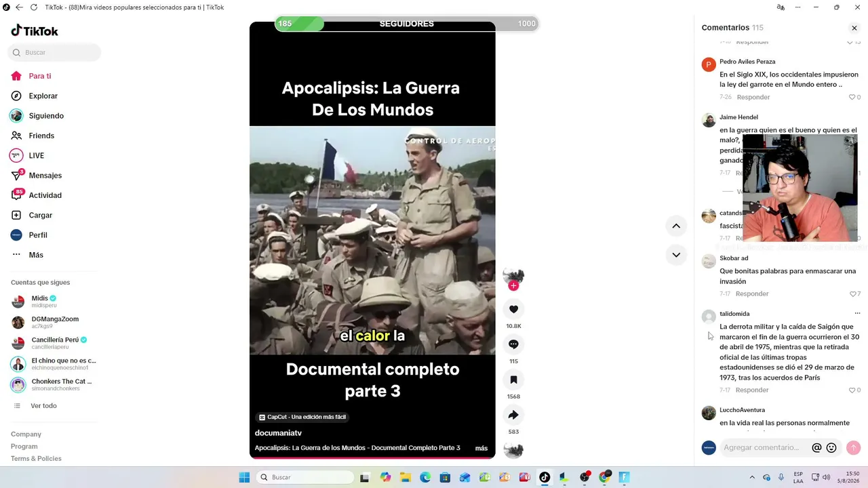
Task: Open more options on talidomida's comment
Action: tap(857, 313)
